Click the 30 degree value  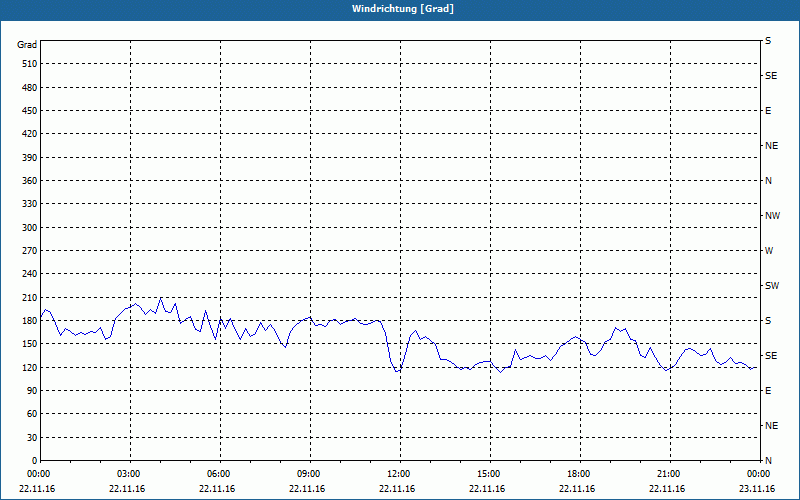32,438
